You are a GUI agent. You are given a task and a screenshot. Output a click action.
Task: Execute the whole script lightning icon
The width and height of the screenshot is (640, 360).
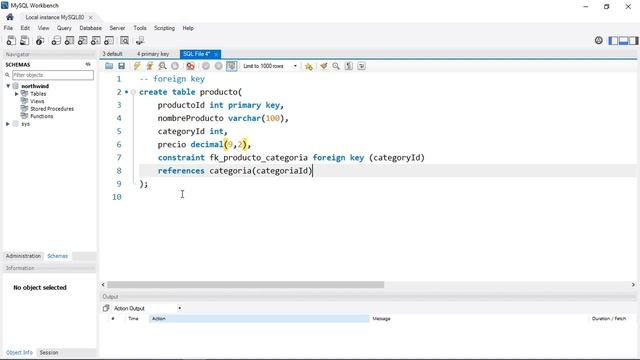pyautogui.click(x=137, y=66)
